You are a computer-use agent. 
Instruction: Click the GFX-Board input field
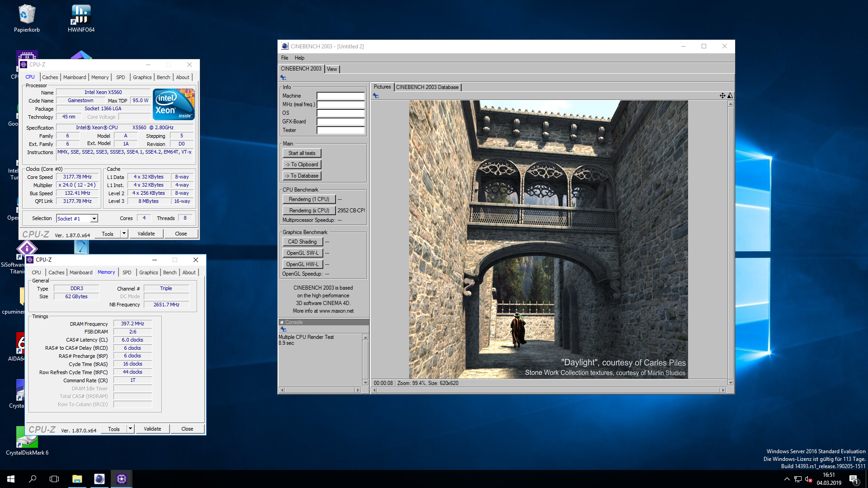(x=340, y=122)
